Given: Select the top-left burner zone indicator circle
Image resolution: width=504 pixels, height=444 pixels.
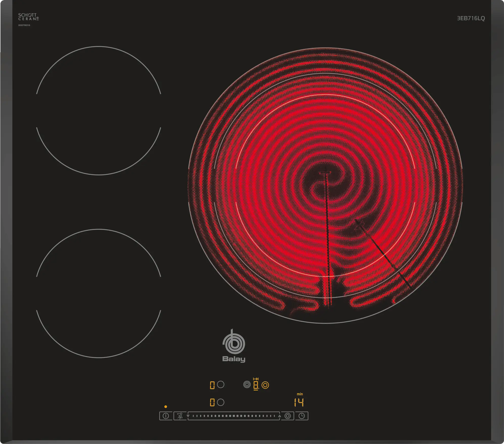Looking at the screenshot, I should point(221,384).
